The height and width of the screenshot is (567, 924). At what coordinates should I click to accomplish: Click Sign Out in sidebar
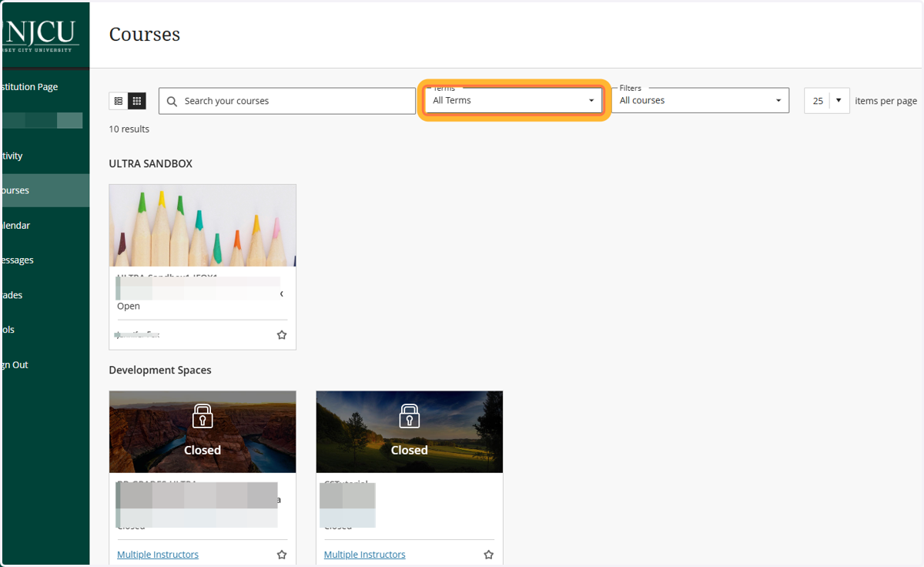tap(16, 365)
